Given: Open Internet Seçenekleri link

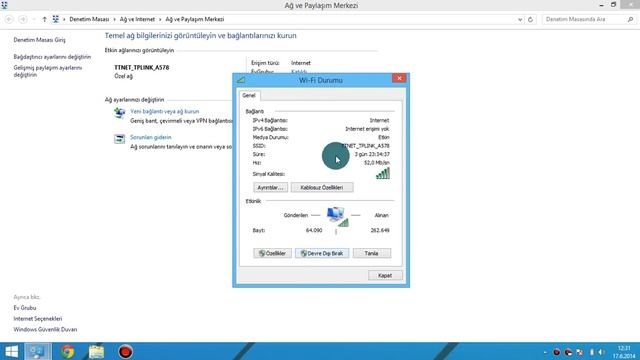Looking at the screenshot, I should [38, 319].
